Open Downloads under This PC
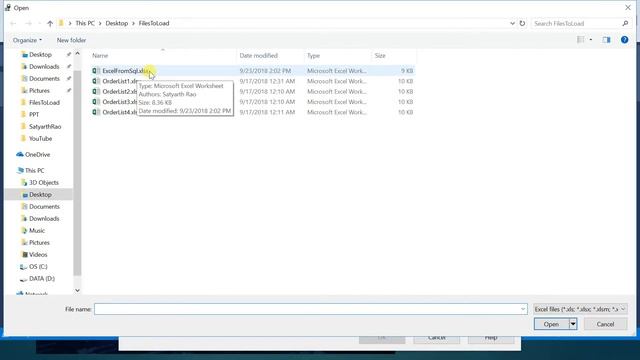Screen dimensions: 640x360 (x=44, y=219)
